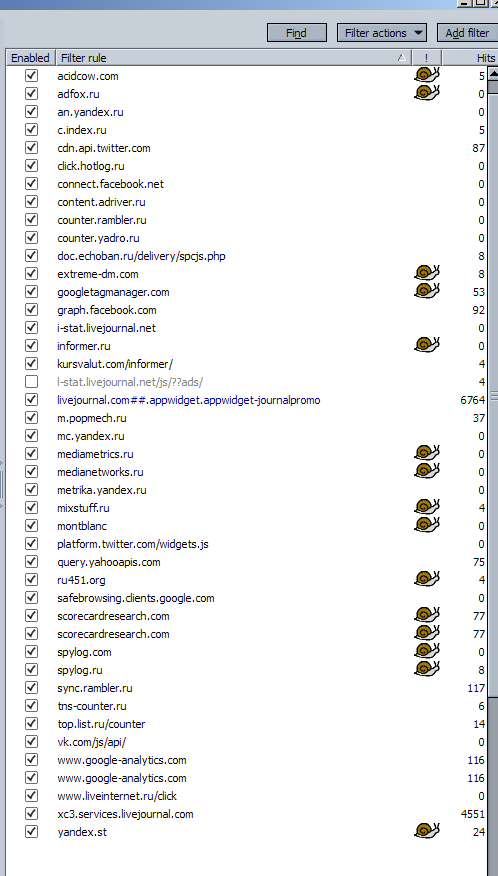
Task: Select the top.list.ru/counter filter rule
Action: coord(101,724)
